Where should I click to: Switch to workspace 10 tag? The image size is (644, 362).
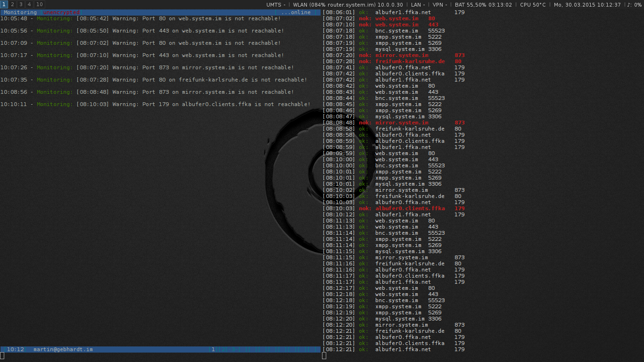40,4
